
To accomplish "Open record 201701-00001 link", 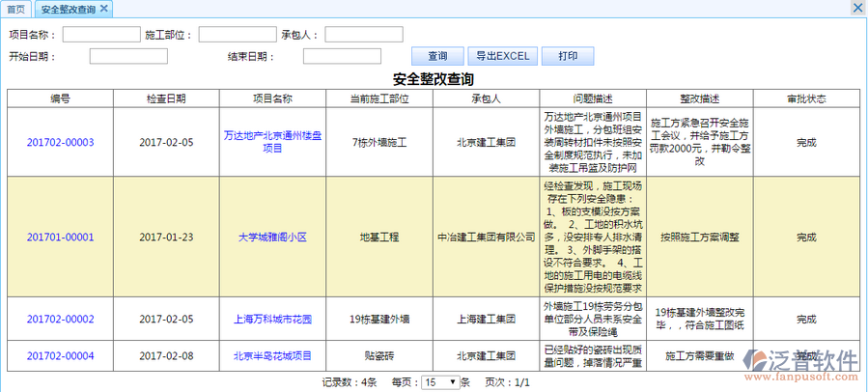I will click(60, 237).
